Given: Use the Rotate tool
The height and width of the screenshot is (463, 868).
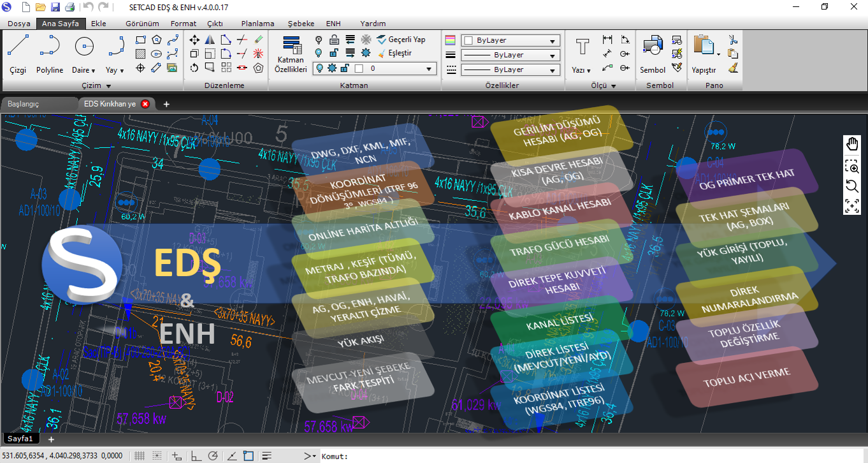Looking at the screenshot, I should click(x=195, y=68).
